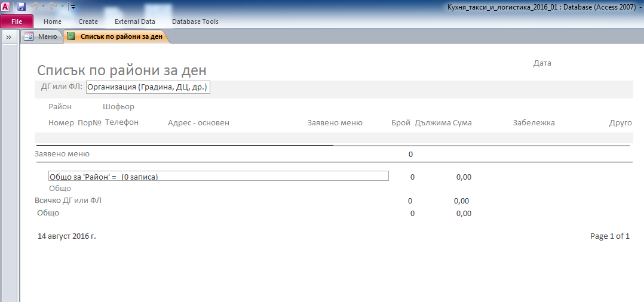Click the Page 1 of 1 footer text

pyautogui.click(x=609, y=236)
